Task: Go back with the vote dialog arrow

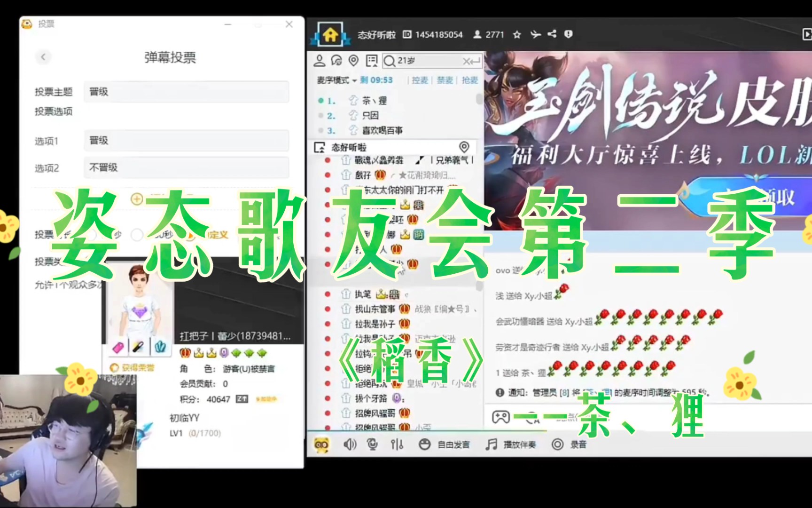Action: 43,57
